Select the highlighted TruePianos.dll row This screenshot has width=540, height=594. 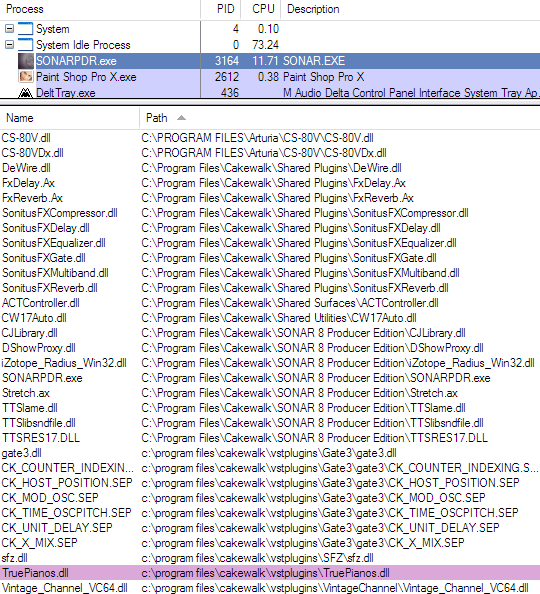point(270,573)
